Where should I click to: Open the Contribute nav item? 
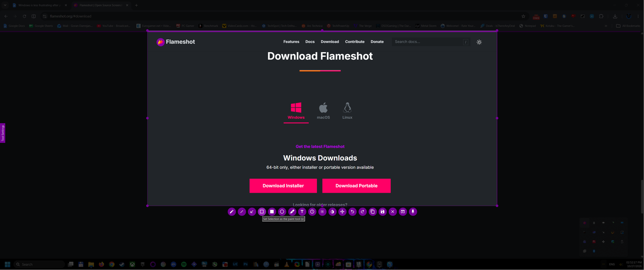point(355,42)
